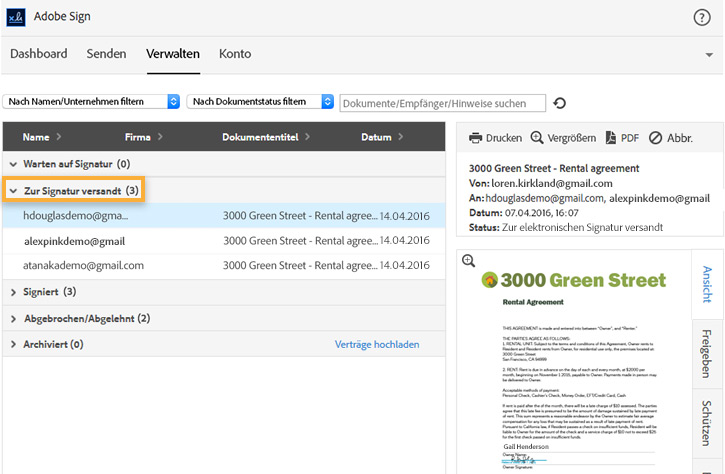This screenshot has width=725, height=474.
Task: Open the Nach Namen/Unternehmen filter dropdown
Action: pyautogui.click(x=92, y=102)
